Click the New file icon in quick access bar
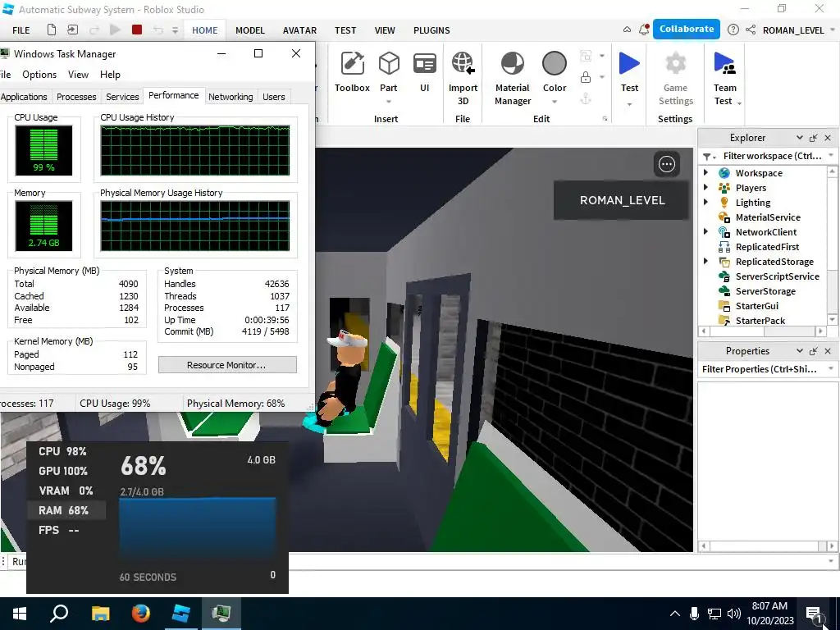 click(52, 30)
